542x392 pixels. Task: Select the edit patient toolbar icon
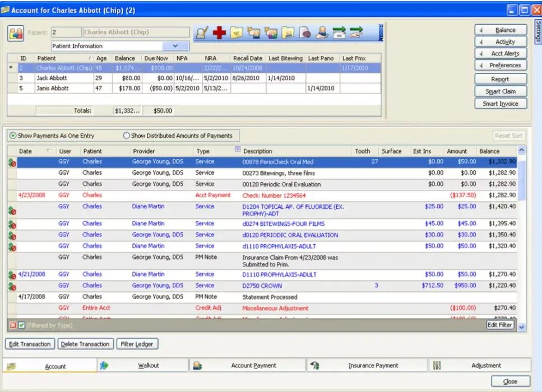203,32
